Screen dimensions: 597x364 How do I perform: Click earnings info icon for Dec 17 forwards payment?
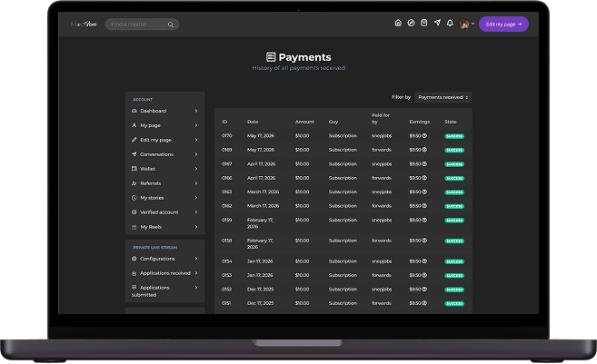coord(424,303)
